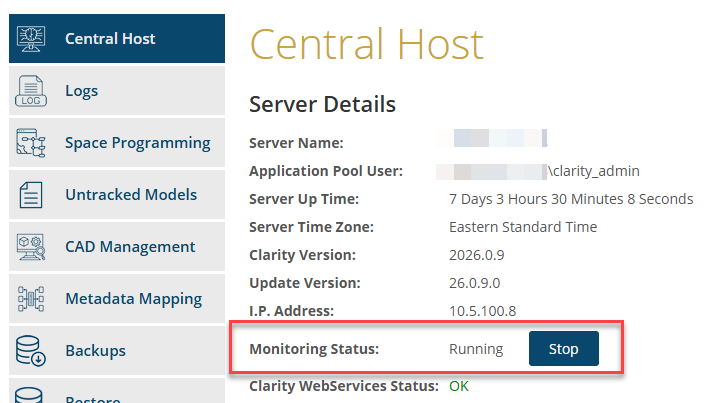Select the Central Host sidebar label
The height and width of the screenshot is (403, 713).
pyautogui.click(x=110, y=39)
